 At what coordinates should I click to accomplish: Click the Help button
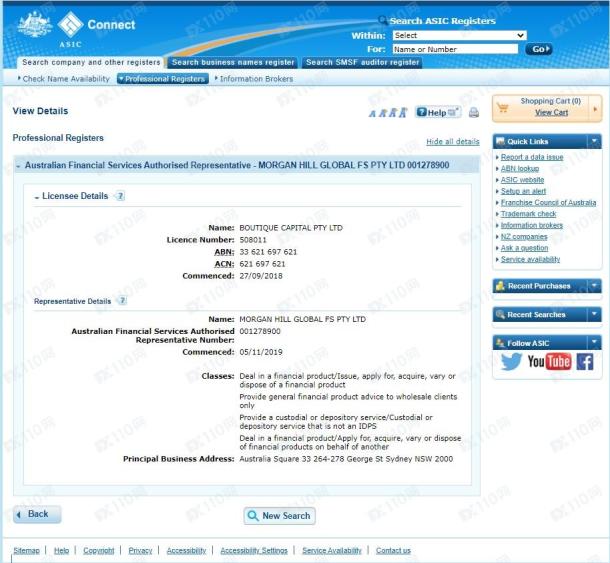point(438,112)
